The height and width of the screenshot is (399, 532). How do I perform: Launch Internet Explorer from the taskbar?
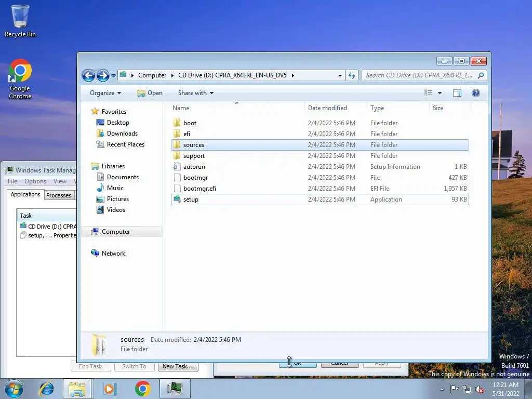click(x=46, y=389)
